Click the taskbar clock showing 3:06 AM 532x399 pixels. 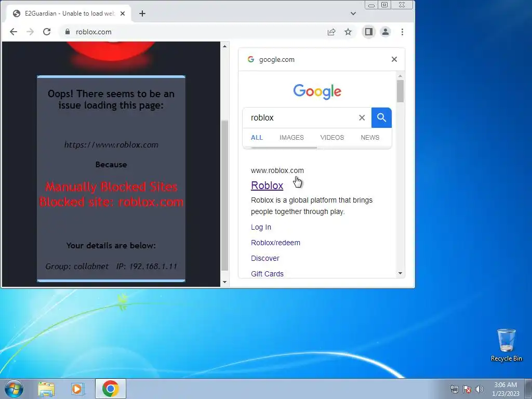pyautogui.click(x=506, y=389)
